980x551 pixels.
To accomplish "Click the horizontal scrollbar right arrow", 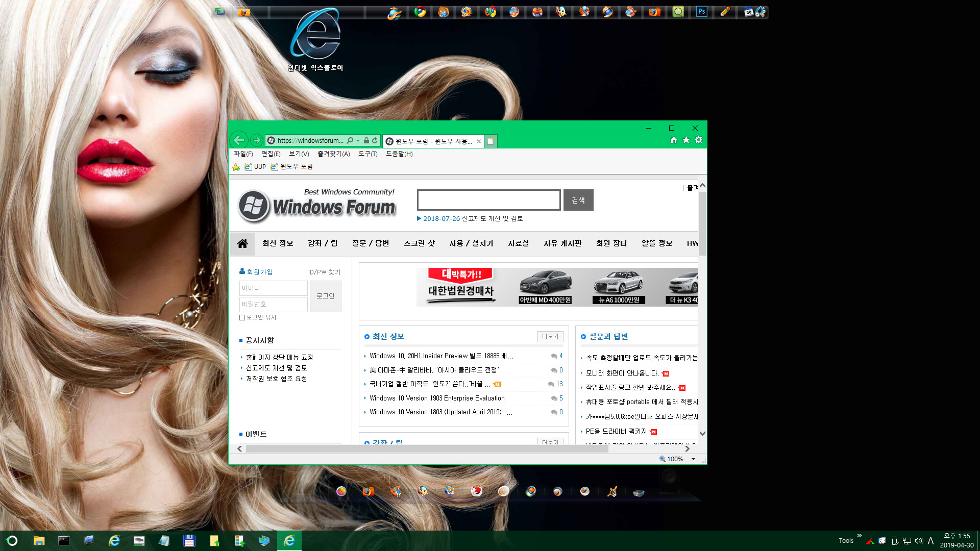I will click(x=687, y=449).
